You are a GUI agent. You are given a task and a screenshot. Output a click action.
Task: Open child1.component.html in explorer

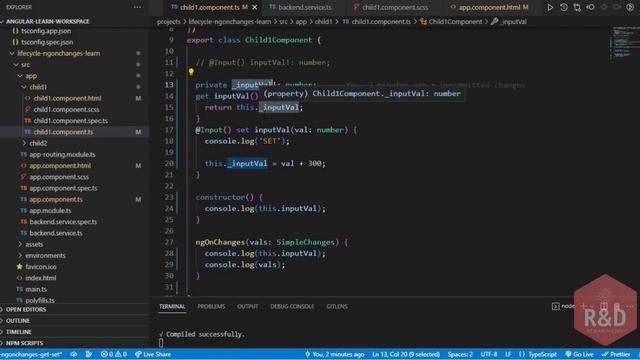(67, 98)
